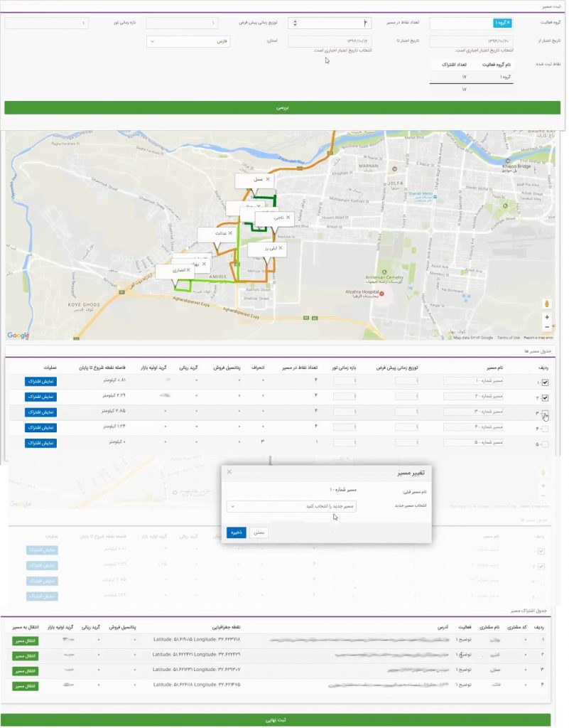The height and width of the screenshot is (728, 569).
Task: Show subscribers for route 5 (۰ km)
Action: point(40,443)
